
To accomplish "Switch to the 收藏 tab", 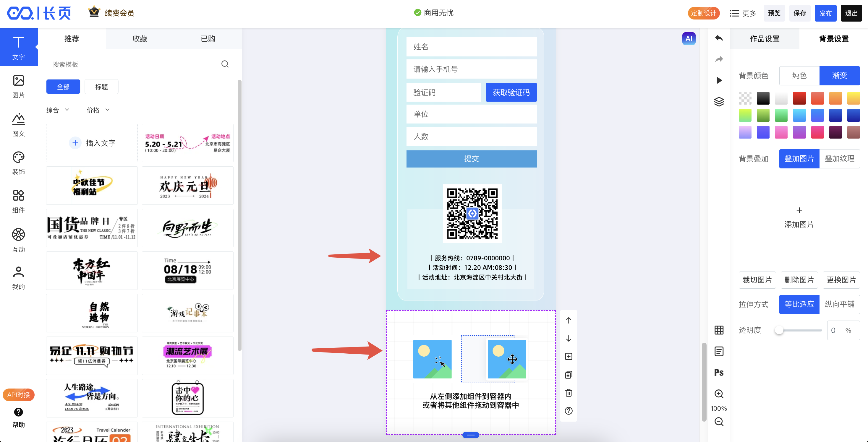I will pos(140,39).
